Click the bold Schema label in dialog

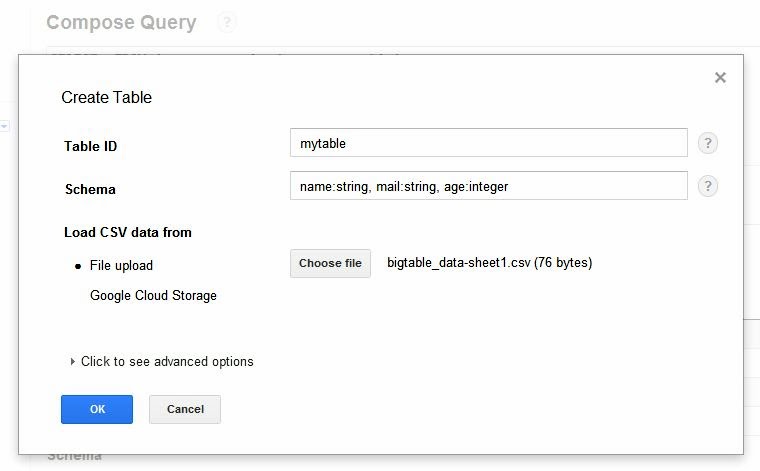[x=90, y=190]
